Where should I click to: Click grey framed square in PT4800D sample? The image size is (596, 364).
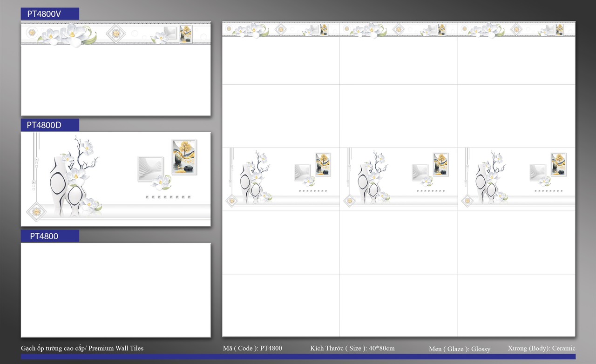point(150,169)
